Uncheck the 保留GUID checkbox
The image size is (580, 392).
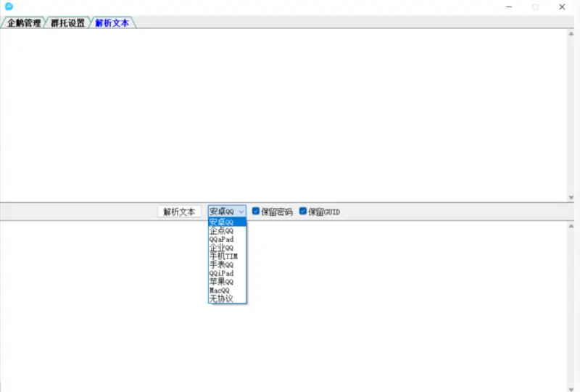(303, 212)
